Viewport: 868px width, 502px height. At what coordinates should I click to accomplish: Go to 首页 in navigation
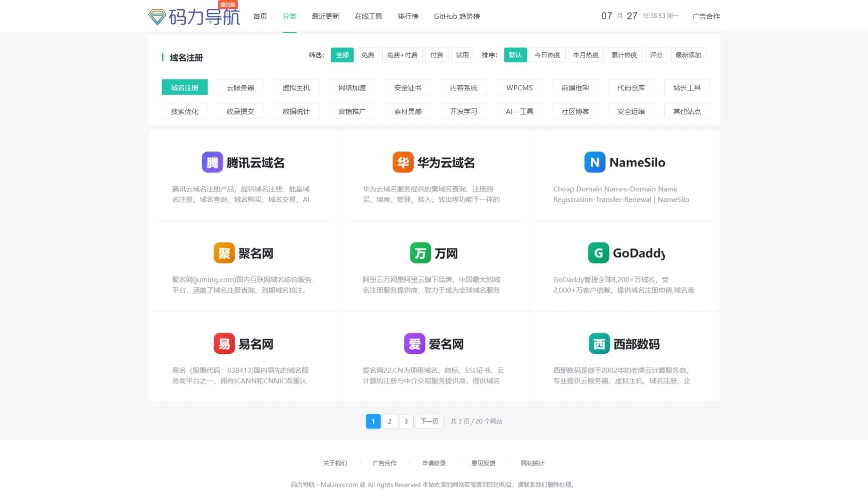click(x=260, y=16)
